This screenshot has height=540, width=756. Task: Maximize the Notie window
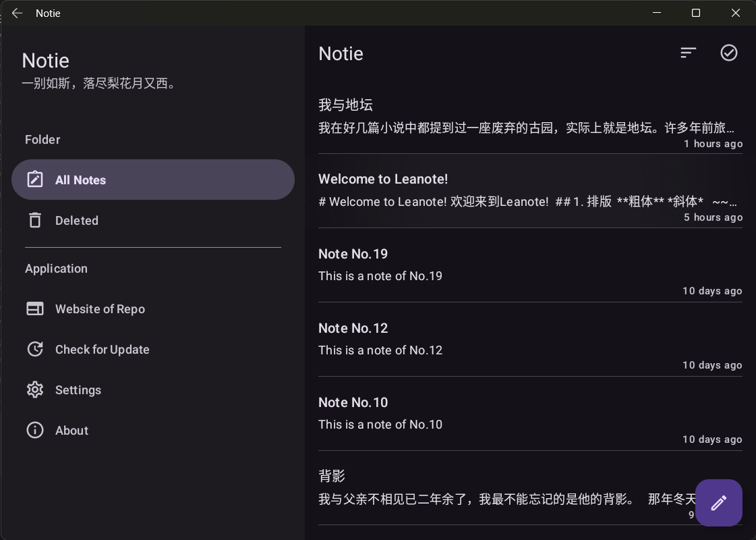[696, 13]
